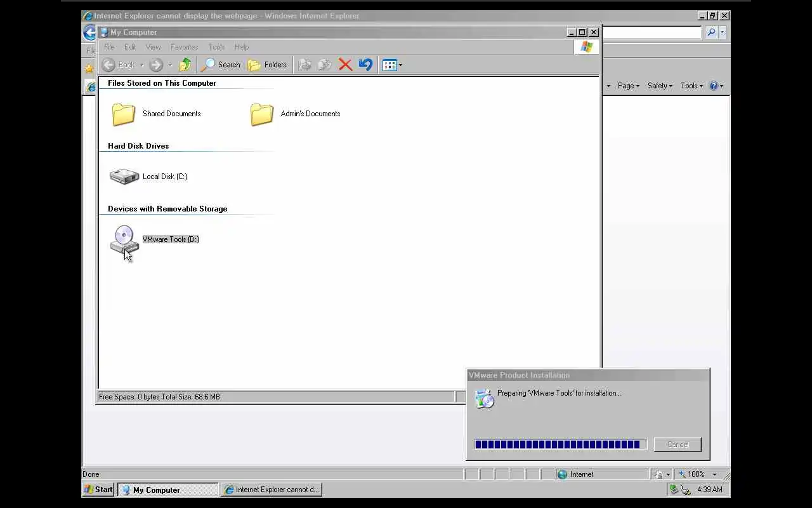
Task: Expand the IE search provider dropdown
Action: (723, 32)
